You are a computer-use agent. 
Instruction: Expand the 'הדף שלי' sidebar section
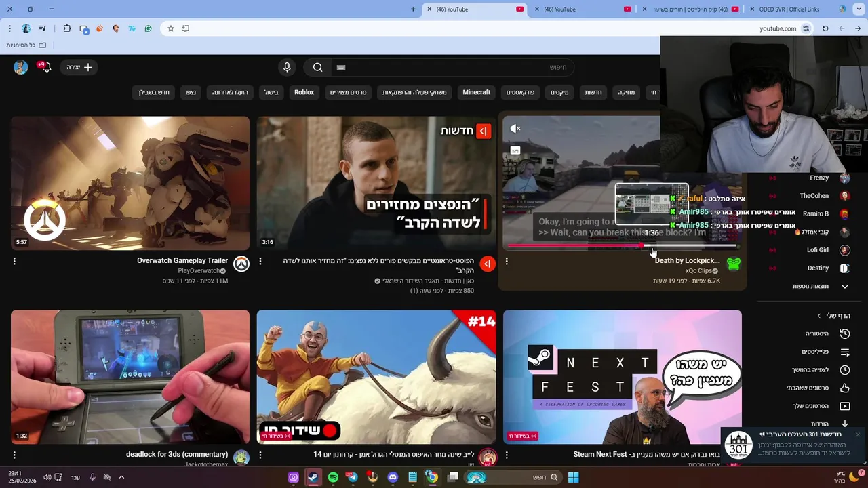point(833,316)
